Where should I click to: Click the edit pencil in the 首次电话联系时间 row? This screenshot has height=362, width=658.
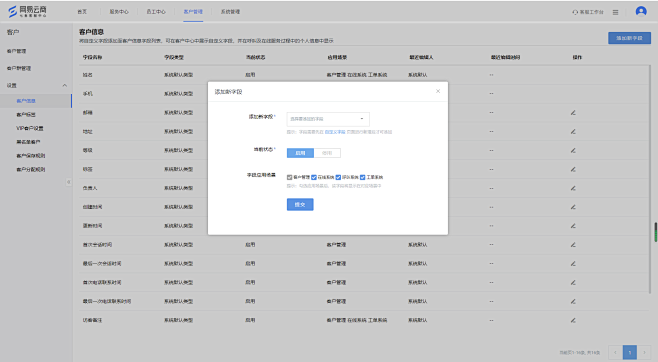coord(573,283)
